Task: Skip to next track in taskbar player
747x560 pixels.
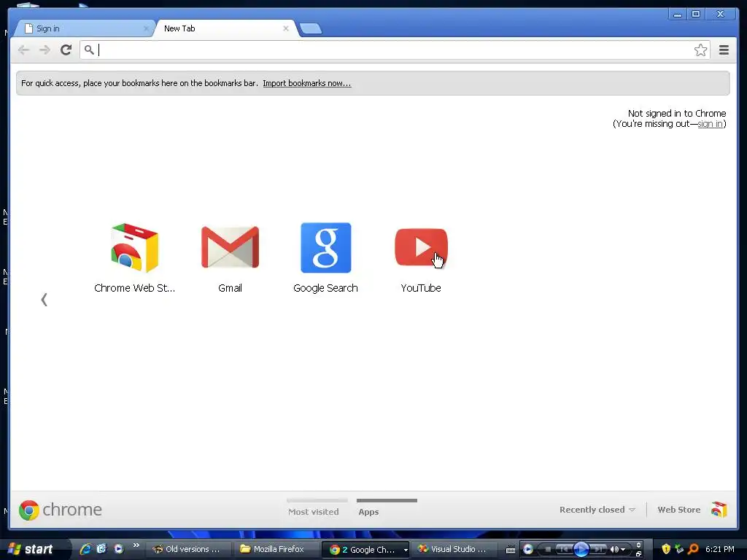Action: (597, 550)
